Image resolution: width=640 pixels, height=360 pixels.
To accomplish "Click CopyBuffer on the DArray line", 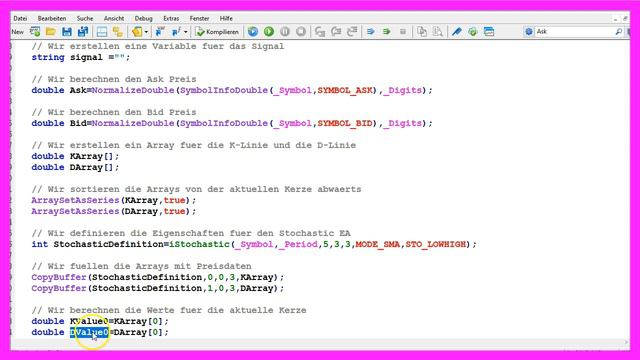I will (59, 288).
